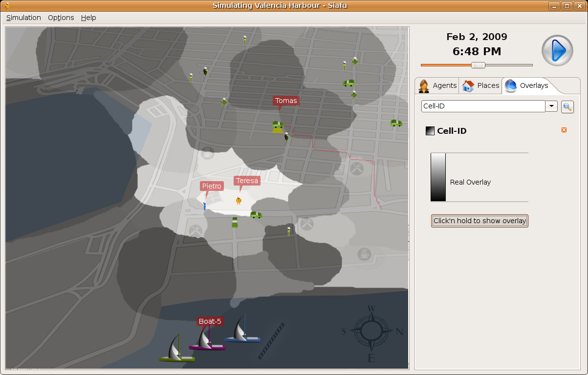
Task: Click the blue Pietro person marker
Action: (x=205, y=206)
